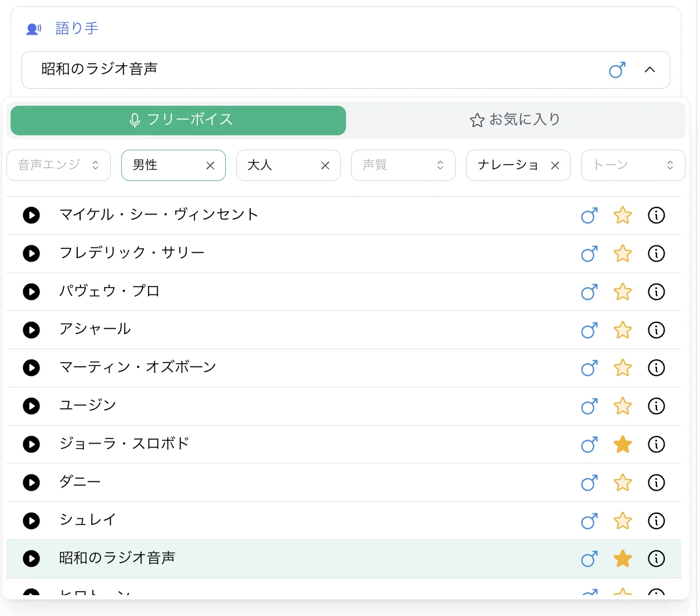Play the マーティン・オズボーン voice preview

point(31,368)
